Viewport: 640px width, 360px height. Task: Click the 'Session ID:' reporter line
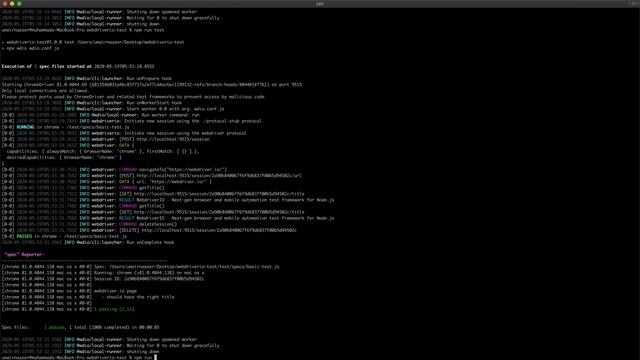[103, 279]
